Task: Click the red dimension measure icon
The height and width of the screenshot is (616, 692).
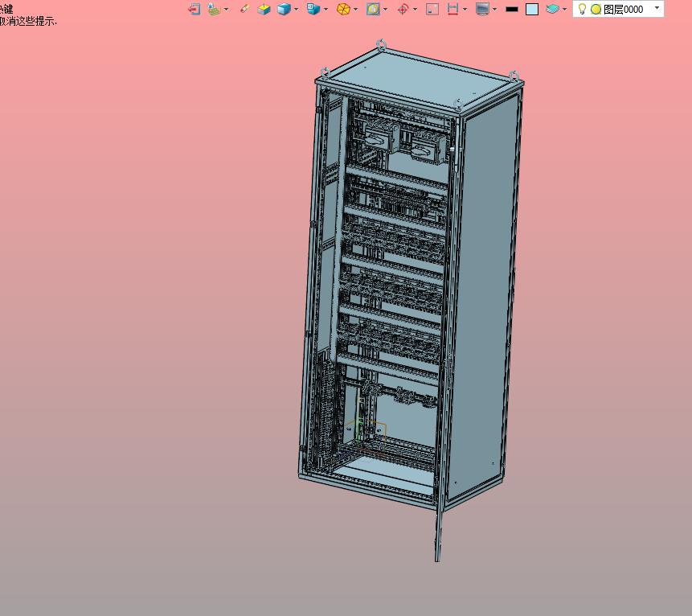Action: 452,9
